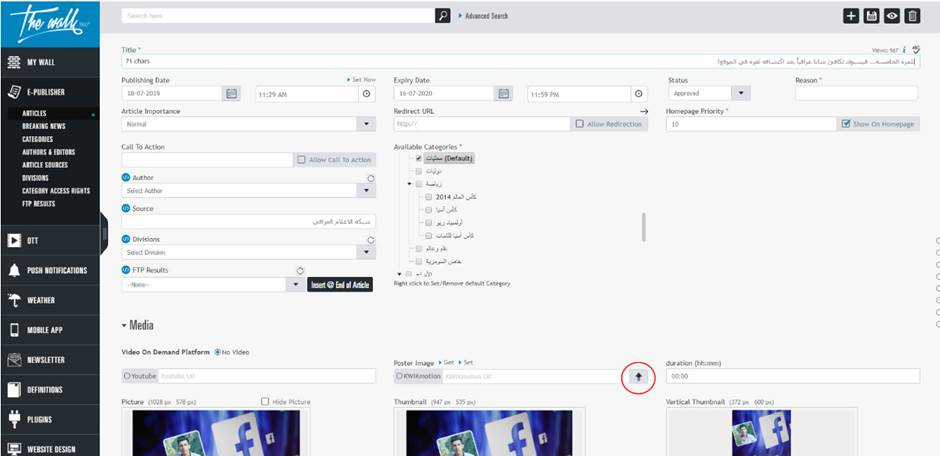Collapse the expanded category tree node arrow
Screen dimensions: 940x456
point(409,184)
